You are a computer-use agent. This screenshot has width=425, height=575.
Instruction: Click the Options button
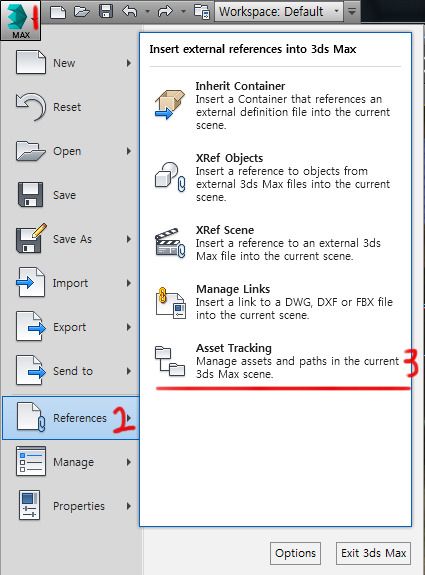coord(296,553)
